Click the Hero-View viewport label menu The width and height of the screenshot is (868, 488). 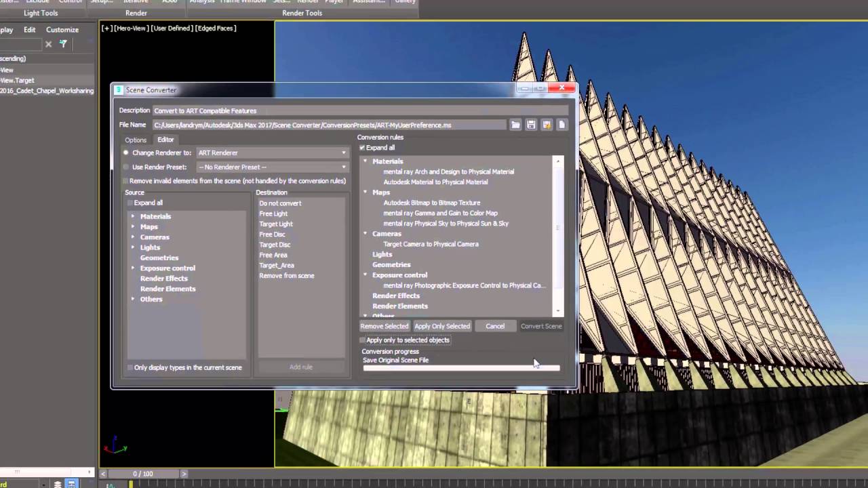click(x=132, y=28)
